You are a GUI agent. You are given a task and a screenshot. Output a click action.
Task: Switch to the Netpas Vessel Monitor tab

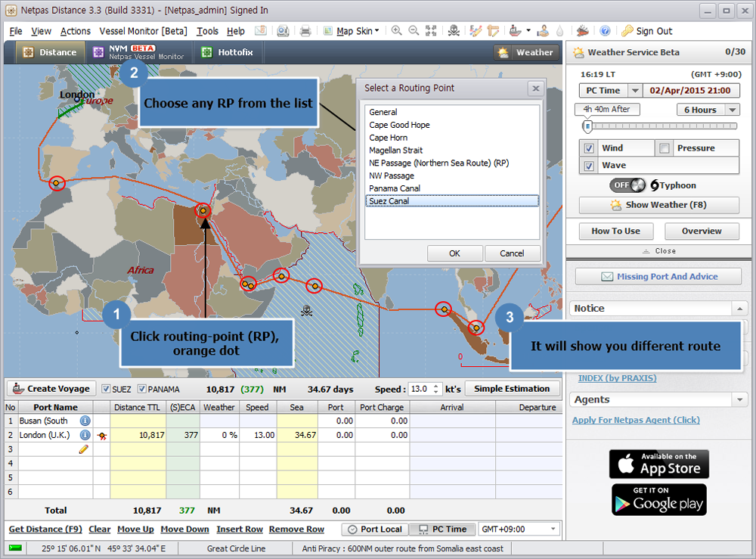(x=139, y=52)
